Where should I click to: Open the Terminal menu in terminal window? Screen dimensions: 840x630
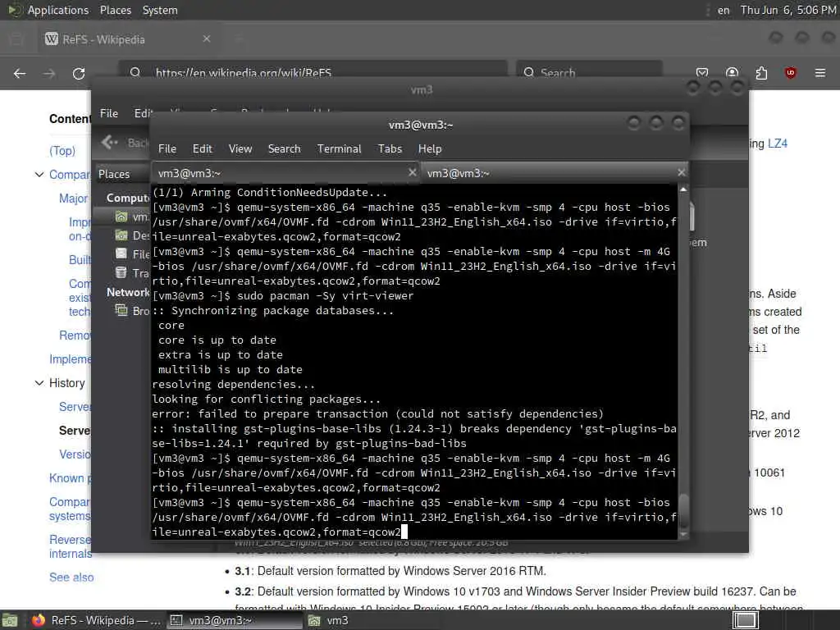coord(339,149)
